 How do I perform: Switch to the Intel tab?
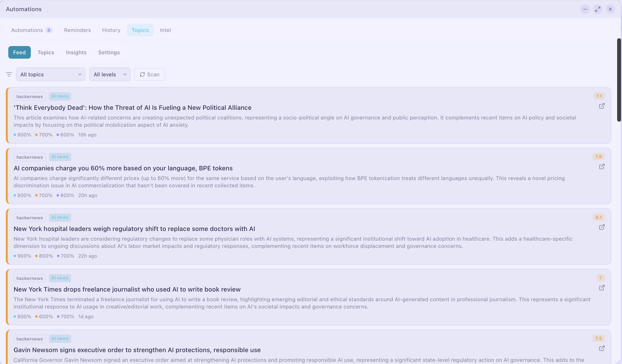(x=165, y=30)
